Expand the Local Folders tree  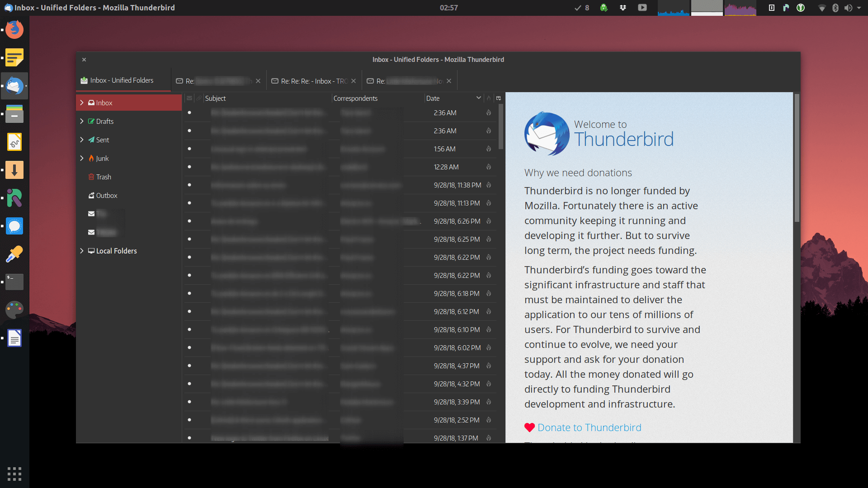pos(82,251)
